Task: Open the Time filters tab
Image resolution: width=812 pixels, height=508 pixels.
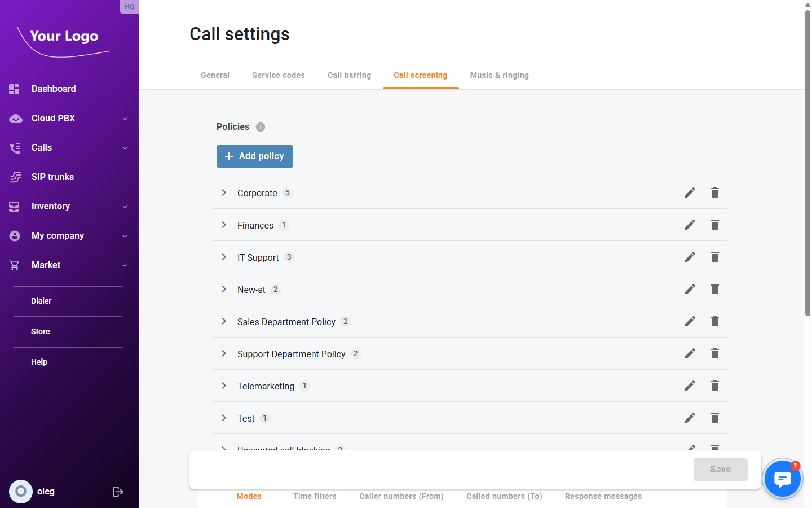Action: point(315,496)
